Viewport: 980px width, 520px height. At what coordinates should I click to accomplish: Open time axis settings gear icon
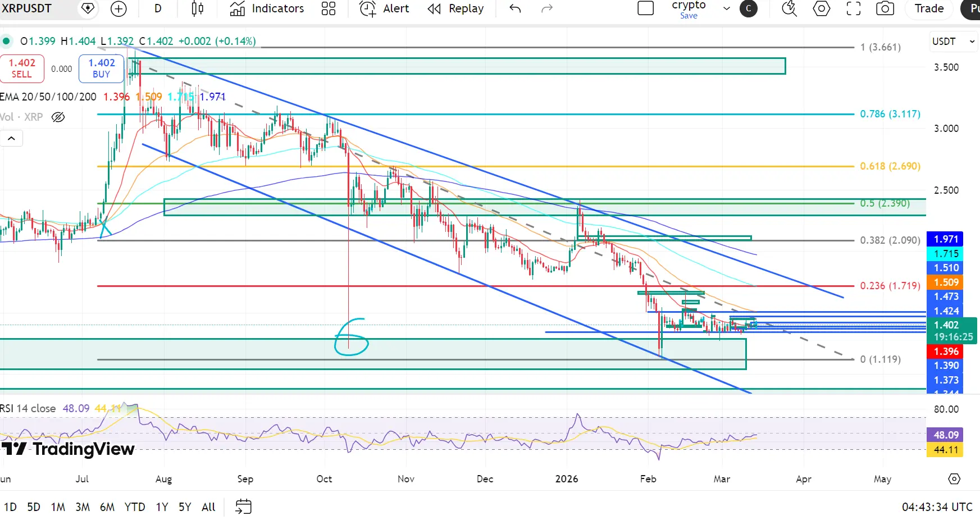click(x=954, y=479)
